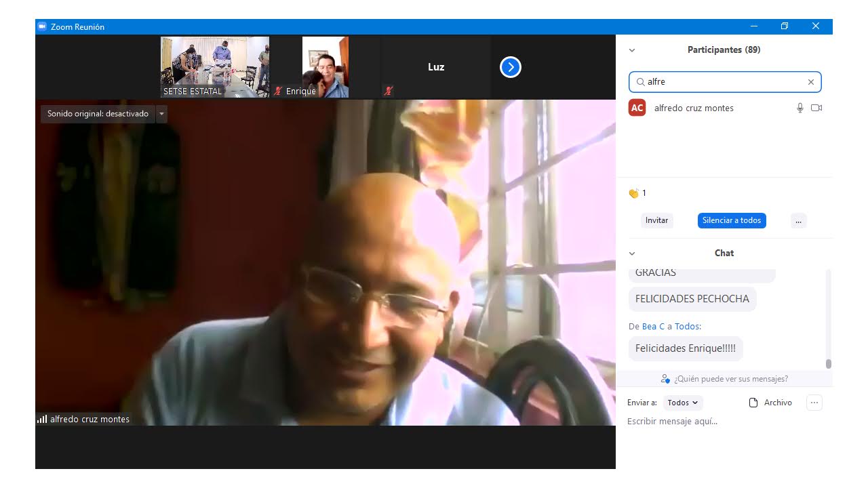Click person icon beside message visibility text
Screen dimensions: 868x488
click(665, 379)
